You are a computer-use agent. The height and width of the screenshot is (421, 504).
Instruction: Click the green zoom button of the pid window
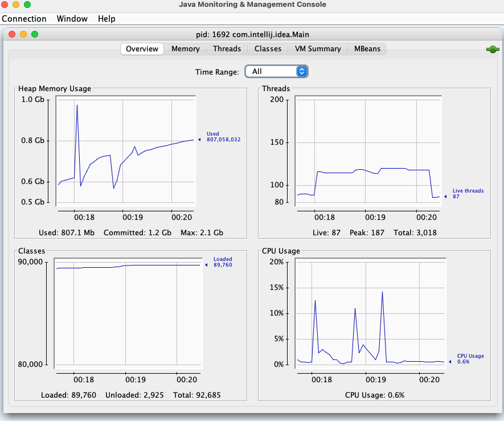(x=35, y=34)
